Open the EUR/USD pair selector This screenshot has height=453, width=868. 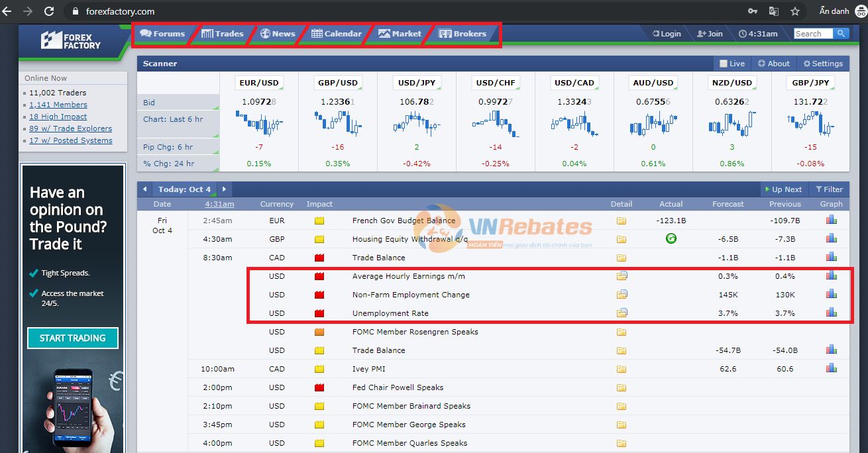259,83
